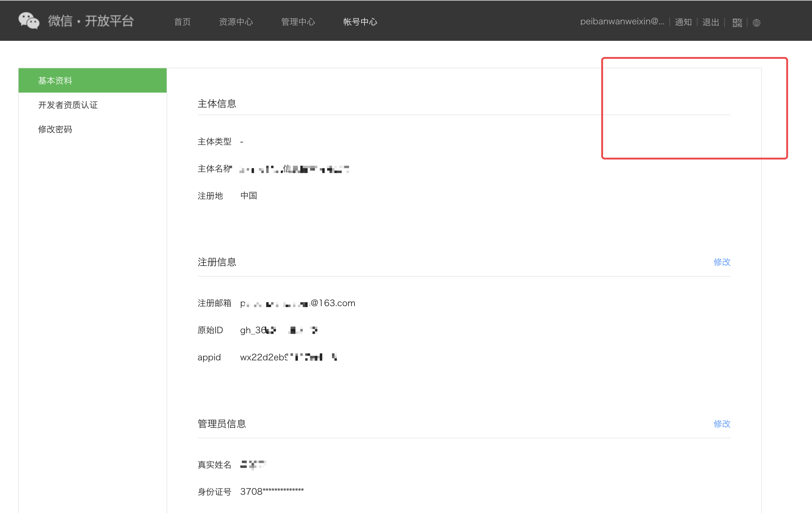The width and height of the screenshot is (812, 513).
Task: Click the 注册邮箱 email value
Action: (297, 303)
